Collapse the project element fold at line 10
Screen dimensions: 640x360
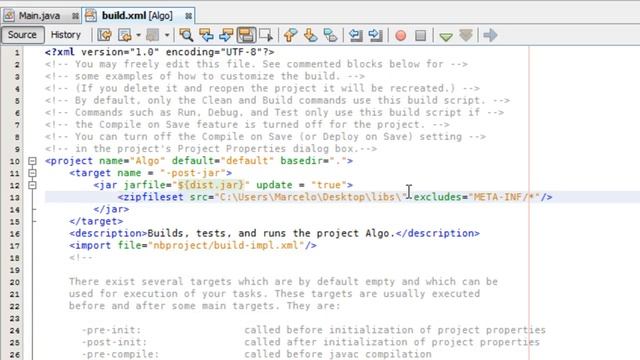32,161
